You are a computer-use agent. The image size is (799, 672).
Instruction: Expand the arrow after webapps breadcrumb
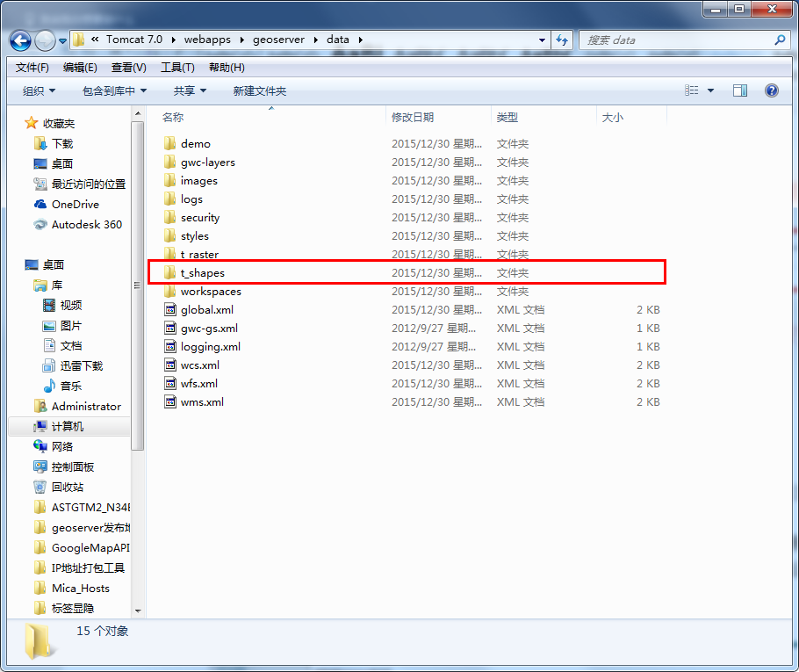[242, 40]
